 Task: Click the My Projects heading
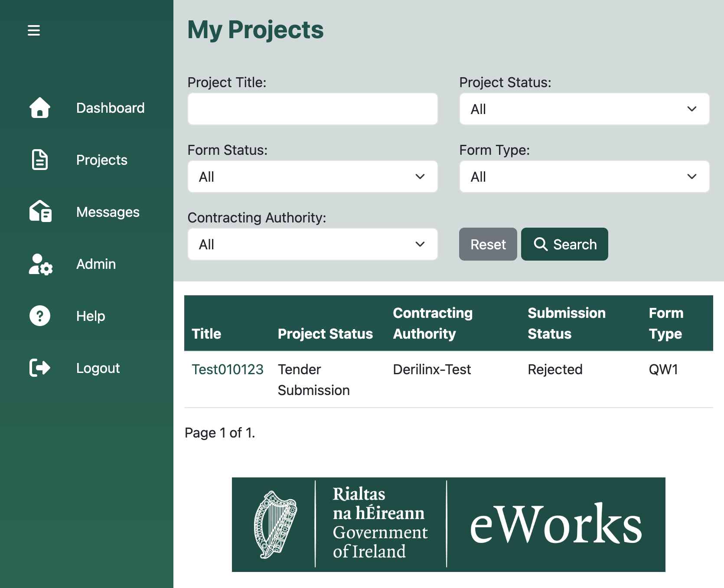click(x=255, y=29)
